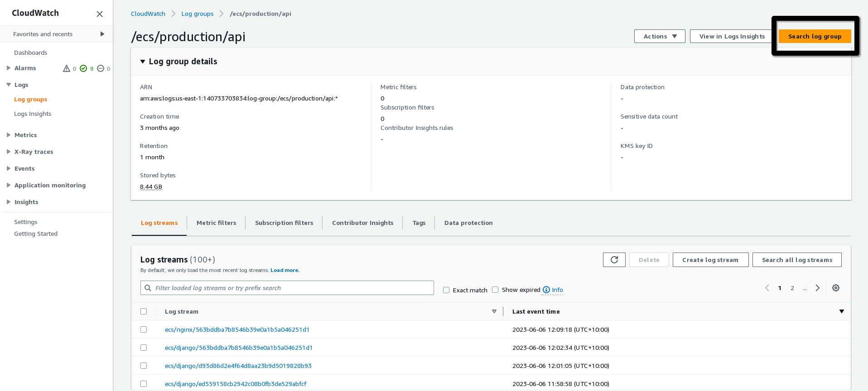Select the ecs/django/ed559158 log stream checkbox
The image size is (868, 391).
coord(144,384)
